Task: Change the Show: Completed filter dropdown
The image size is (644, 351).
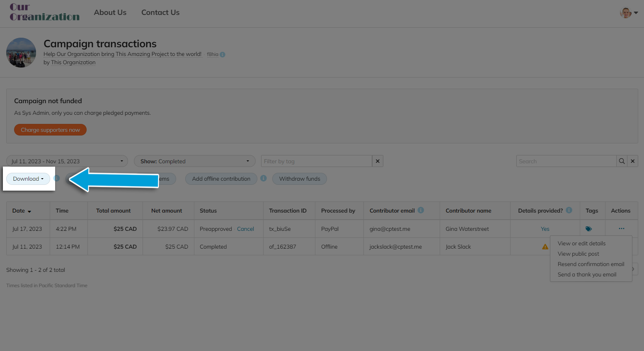Action: pos(194,161)
